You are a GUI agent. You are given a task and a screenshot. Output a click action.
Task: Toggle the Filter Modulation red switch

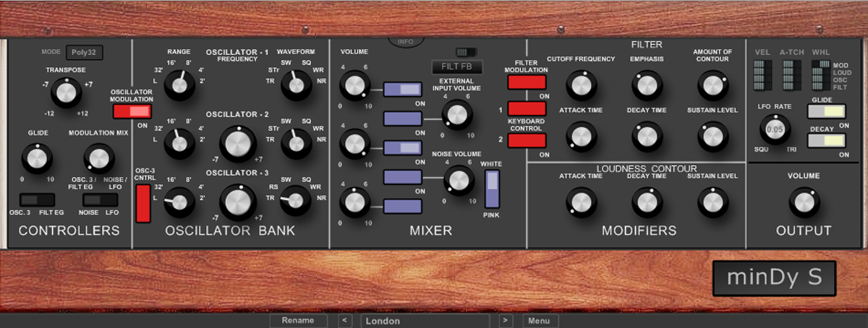[x=527, y=82]
